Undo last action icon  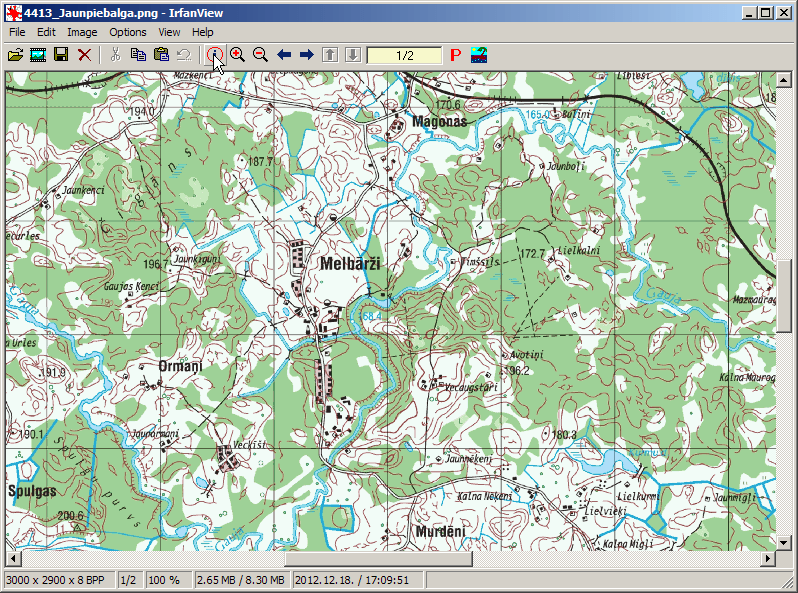(x=184, y=54)
